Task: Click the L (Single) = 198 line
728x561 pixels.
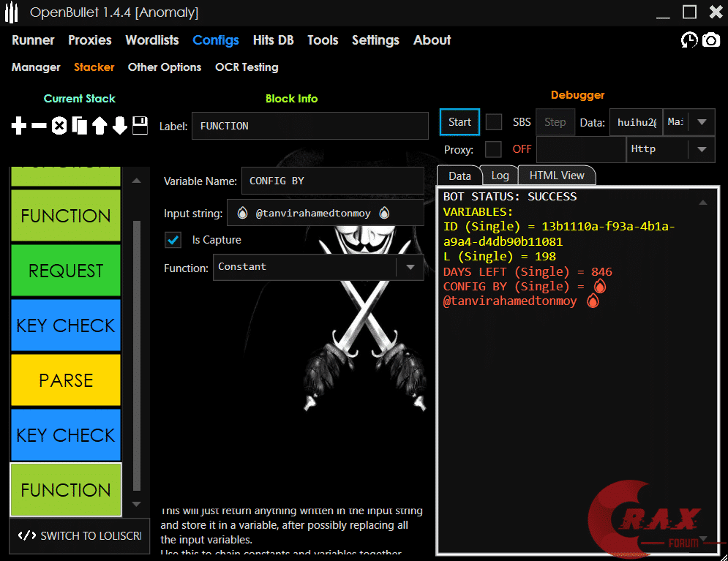Action: [499, 257]
